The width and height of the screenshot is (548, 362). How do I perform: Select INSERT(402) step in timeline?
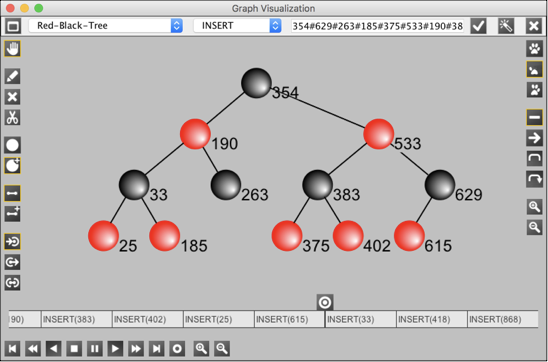click(x=148, y=319)
